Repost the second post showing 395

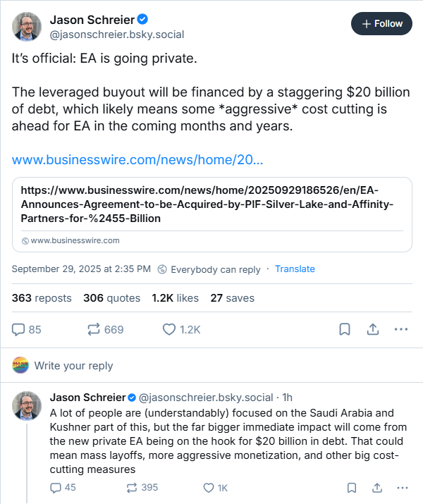coord(131,487)
